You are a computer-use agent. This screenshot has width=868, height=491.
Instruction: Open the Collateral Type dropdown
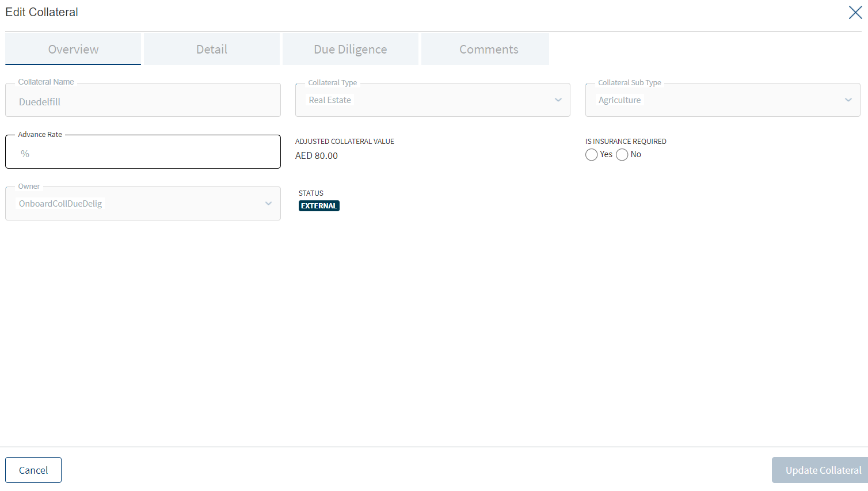(433, 100)
